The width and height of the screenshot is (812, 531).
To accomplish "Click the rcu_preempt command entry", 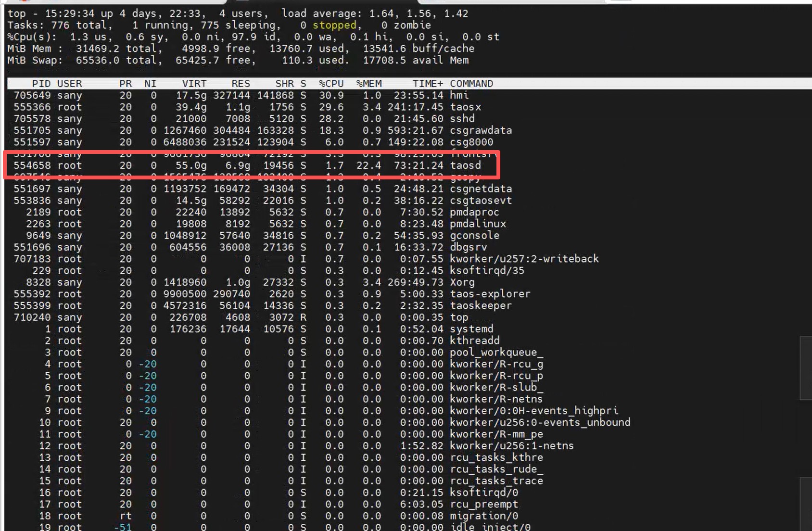I will pos(483,504).
